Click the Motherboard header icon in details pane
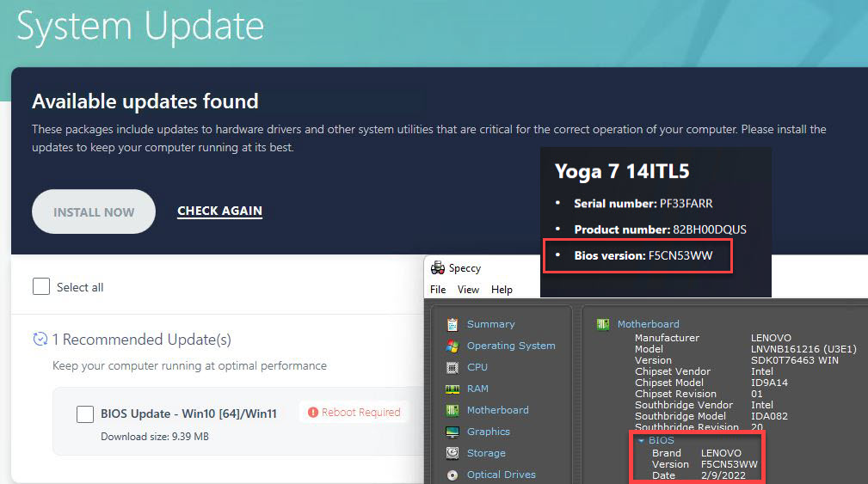This screenshot has height=484, width=868. click(603, 324)
